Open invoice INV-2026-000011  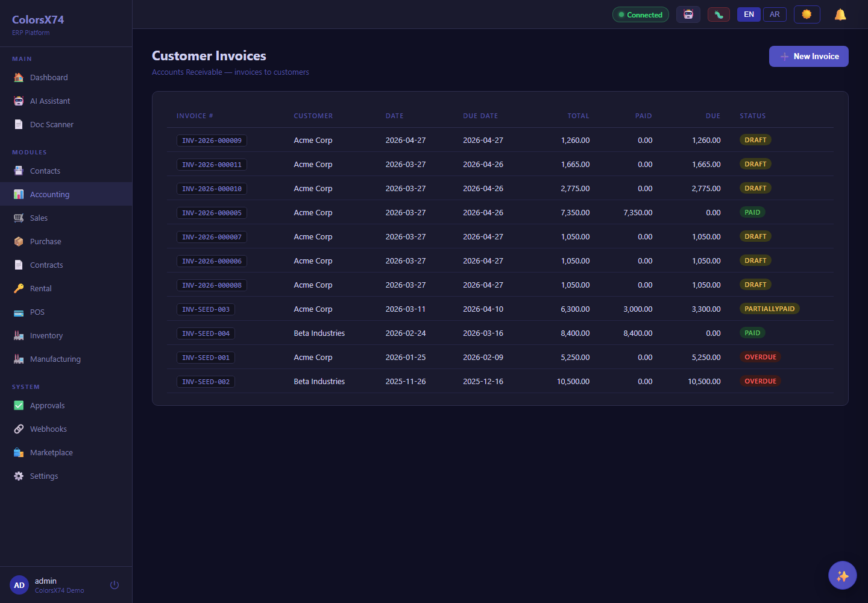pyautogui.click(x=212, y=165)
